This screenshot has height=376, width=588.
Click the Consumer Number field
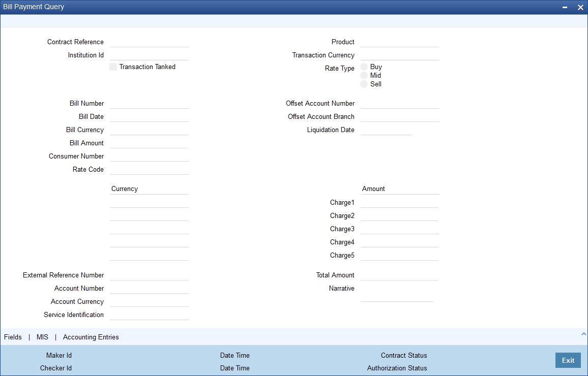click(149, 155)
